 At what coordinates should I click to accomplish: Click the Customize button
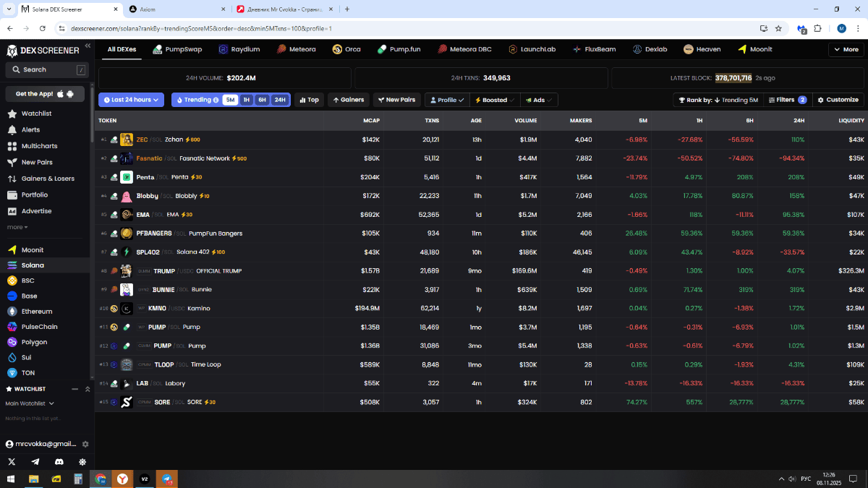tap(838, 100)
